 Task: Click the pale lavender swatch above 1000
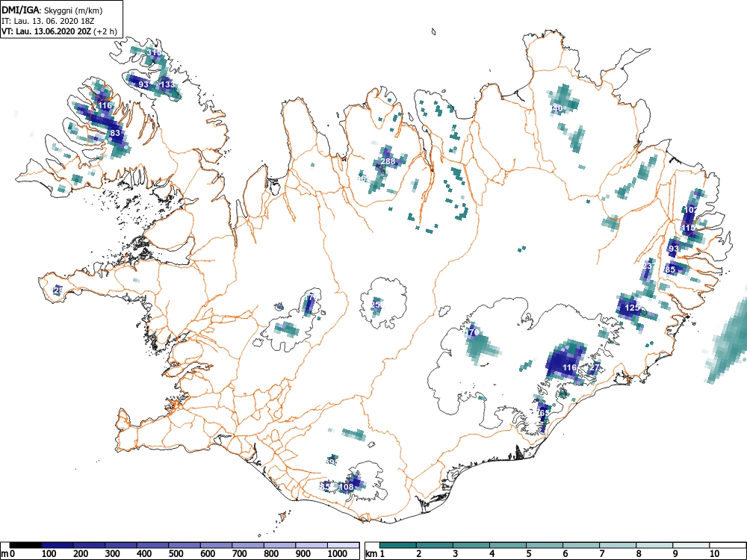[x=344, y=545]
